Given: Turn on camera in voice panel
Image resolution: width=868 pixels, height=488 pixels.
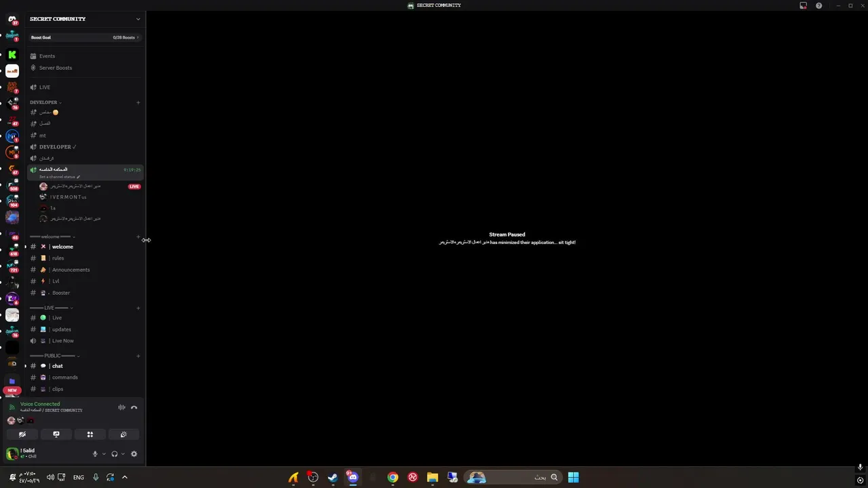Looking at the screenshot, I should coord(22,434).
